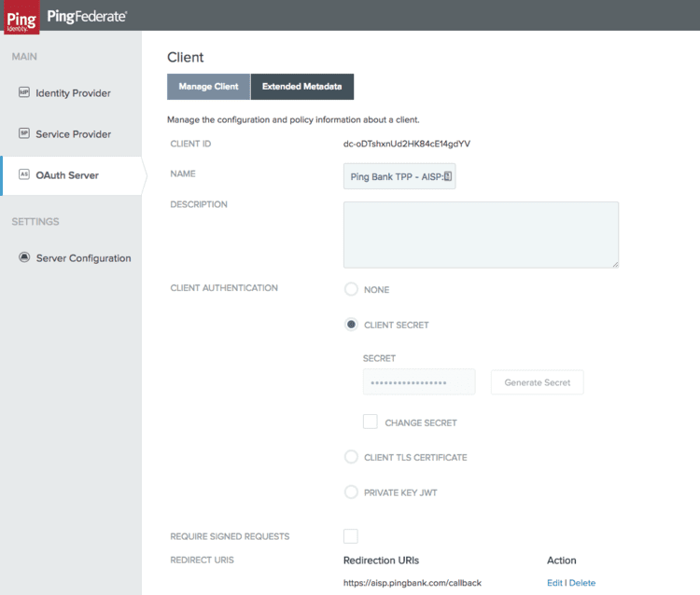The width and height of the screenshot is (700, 595).
Task: Click the SETTINGS sidebar section header
Action: [35, 222]
